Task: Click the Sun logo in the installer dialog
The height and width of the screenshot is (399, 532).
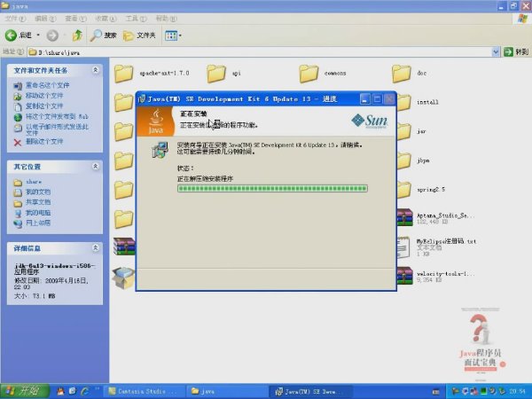Action: coord(370,121)
